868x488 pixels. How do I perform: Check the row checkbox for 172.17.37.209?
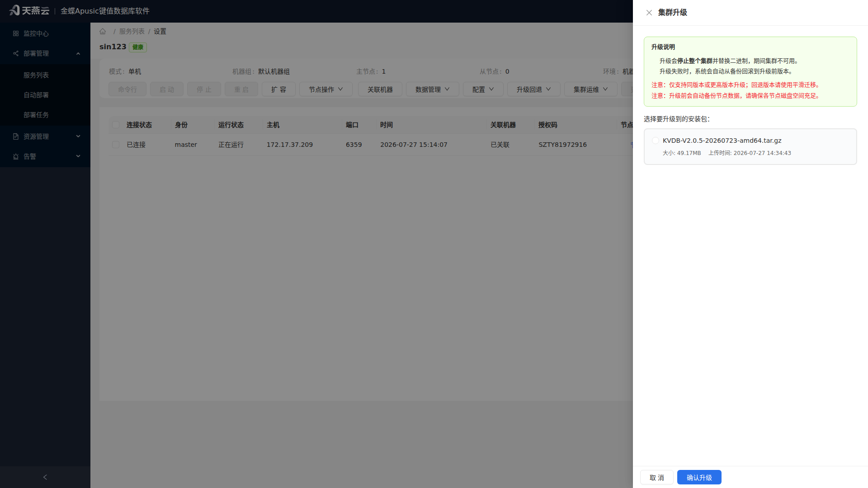coord(116,145)
